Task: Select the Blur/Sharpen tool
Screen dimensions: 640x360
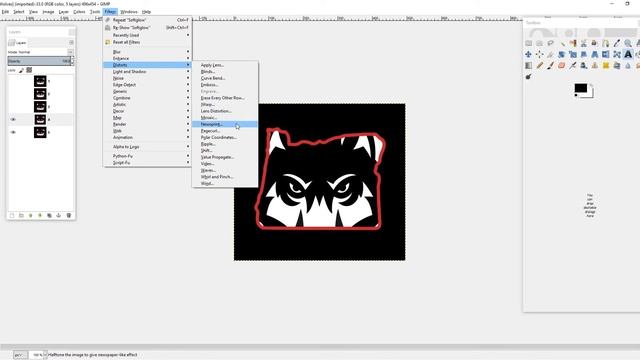Action: point(628,65)
